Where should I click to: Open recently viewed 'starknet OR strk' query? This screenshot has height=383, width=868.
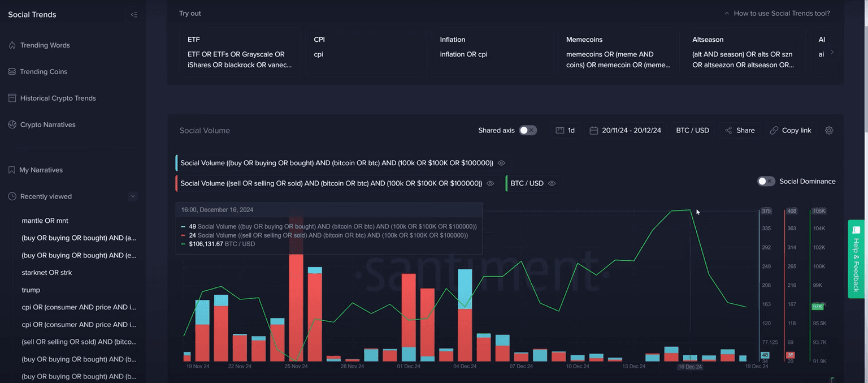point(47,273)
